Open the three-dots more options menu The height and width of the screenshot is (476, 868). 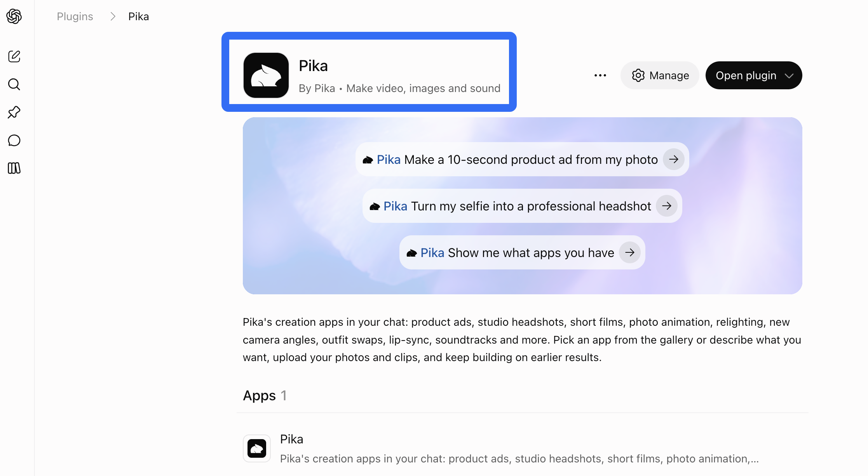600,75
